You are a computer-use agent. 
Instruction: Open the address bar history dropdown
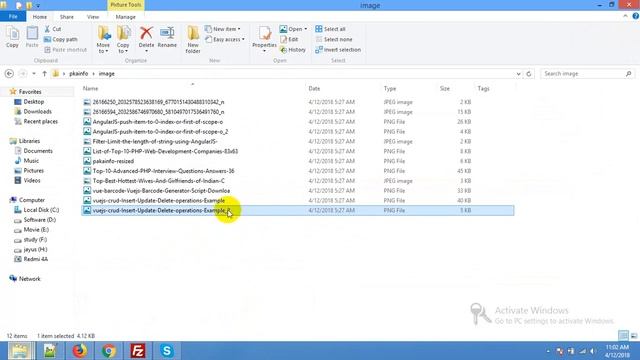518,74
